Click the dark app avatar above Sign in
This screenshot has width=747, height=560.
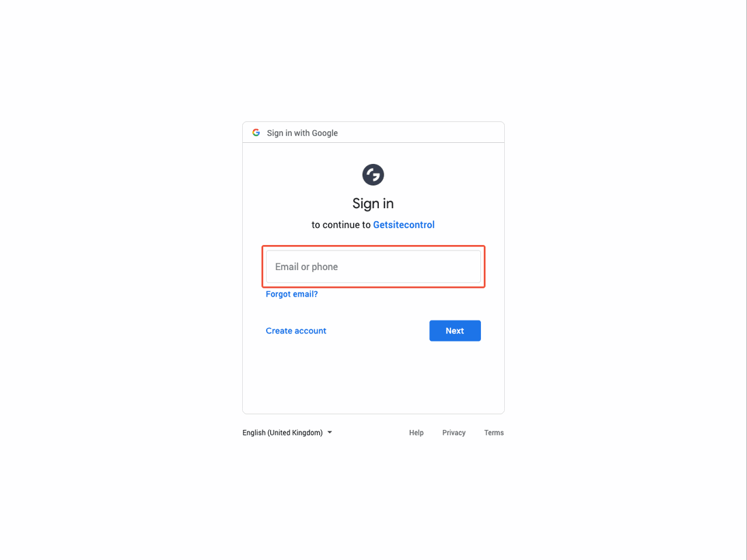pyautogui.click(x=373, y=174)
